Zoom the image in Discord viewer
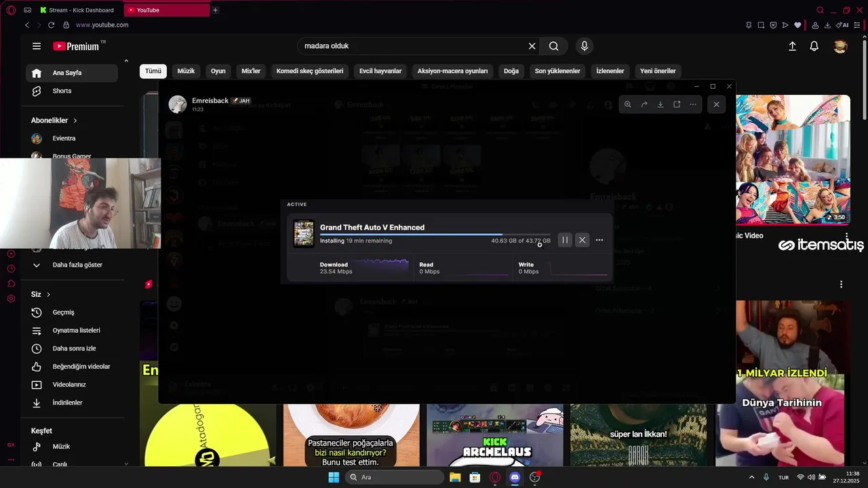Screen dimensions: 868x488 coord(627,104)
